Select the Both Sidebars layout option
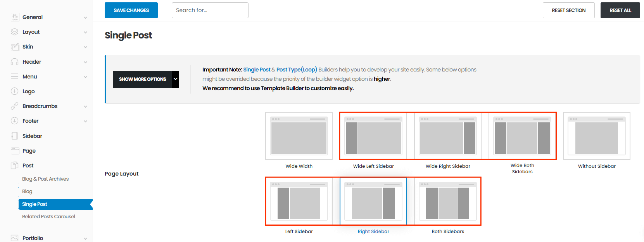The width and height of the screenshot is (644, 242). [x=448, y=201]
